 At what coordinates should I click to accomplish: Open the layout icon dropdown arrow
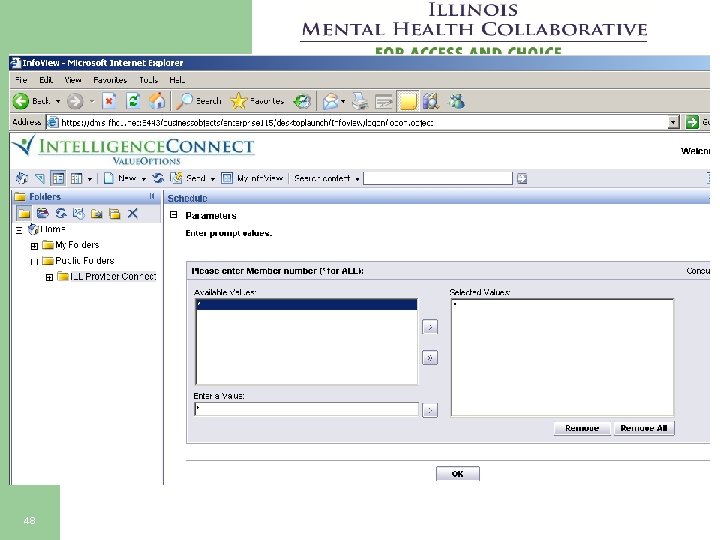(90, 179)
